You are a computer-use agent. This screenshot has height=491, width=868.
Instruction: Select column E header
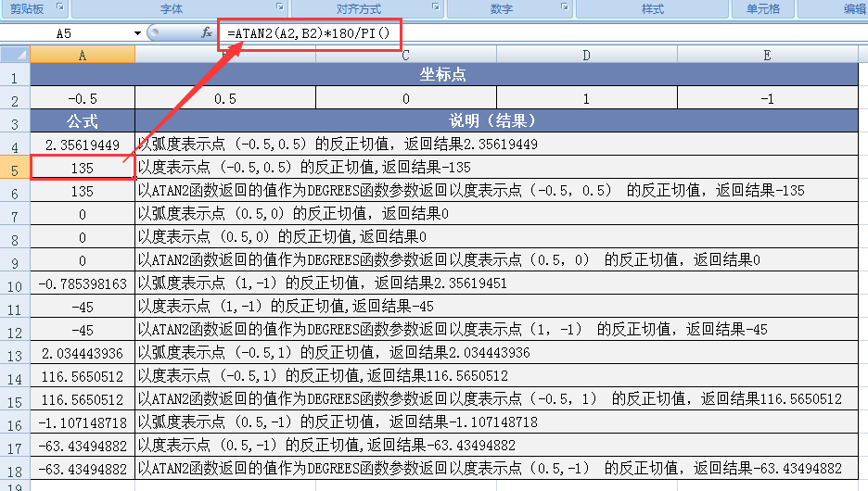(767, 55)
